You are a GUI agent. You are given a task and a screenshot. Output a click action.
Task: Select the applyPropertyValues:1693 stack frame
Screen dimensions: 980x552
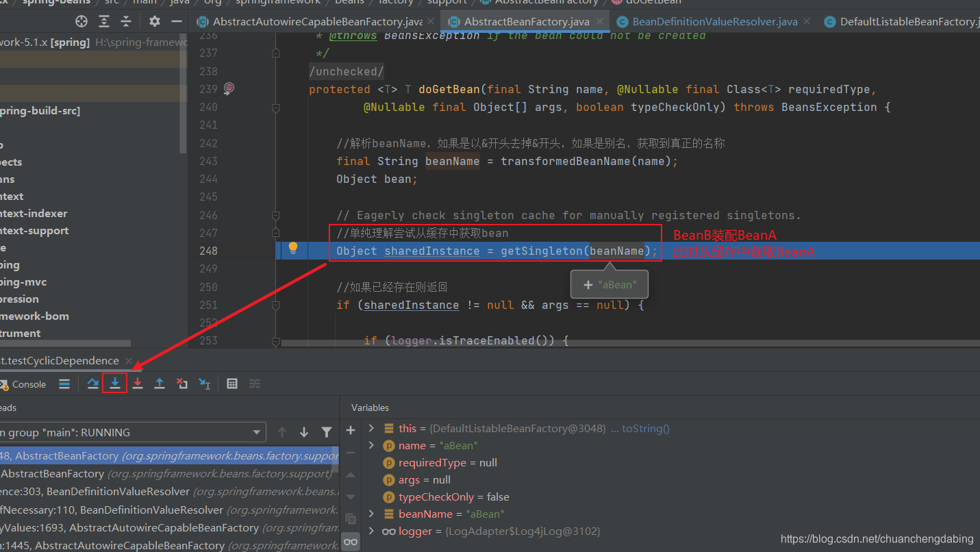coord(169,527)
